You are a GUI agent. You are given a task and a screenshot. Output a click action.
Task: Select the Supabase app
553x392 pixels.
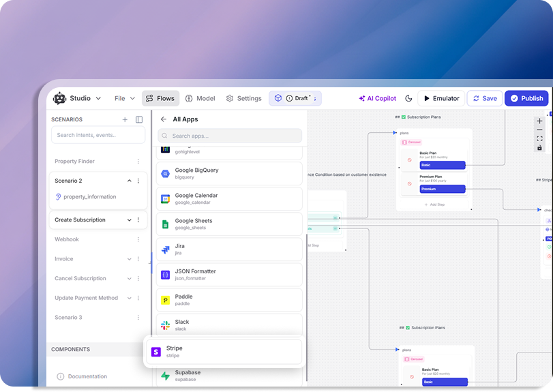coord(229,376)
